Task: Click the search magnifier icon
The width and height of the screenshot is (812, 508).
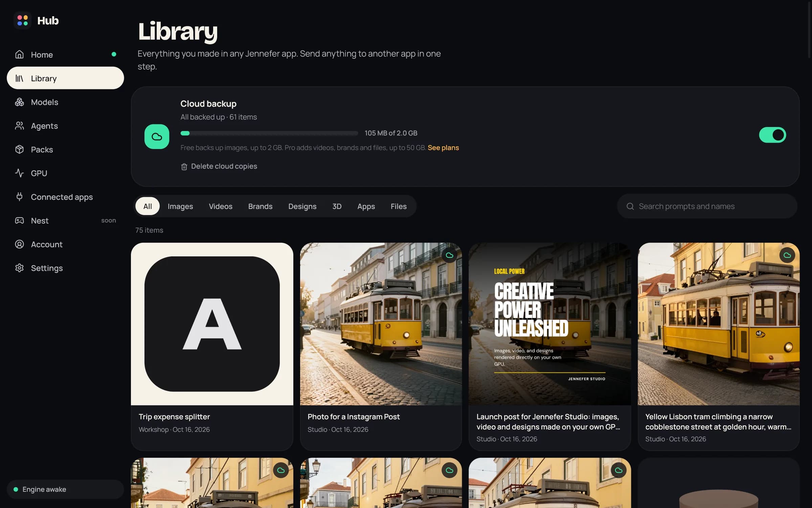Action: (x=630, y=206)
